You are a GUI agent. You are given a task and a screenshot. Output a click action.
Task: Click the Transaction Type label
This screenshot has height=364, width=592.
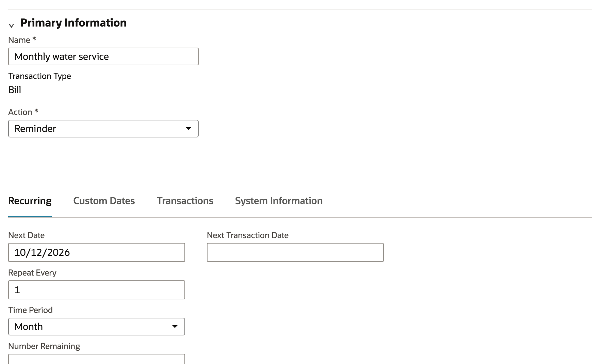click(39, 76)
